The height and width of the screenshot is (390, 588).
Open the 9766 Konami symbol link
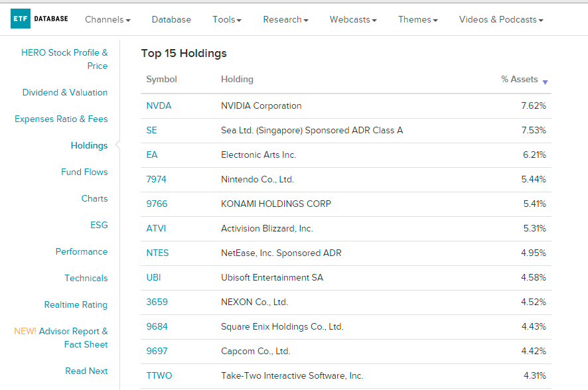157,204
